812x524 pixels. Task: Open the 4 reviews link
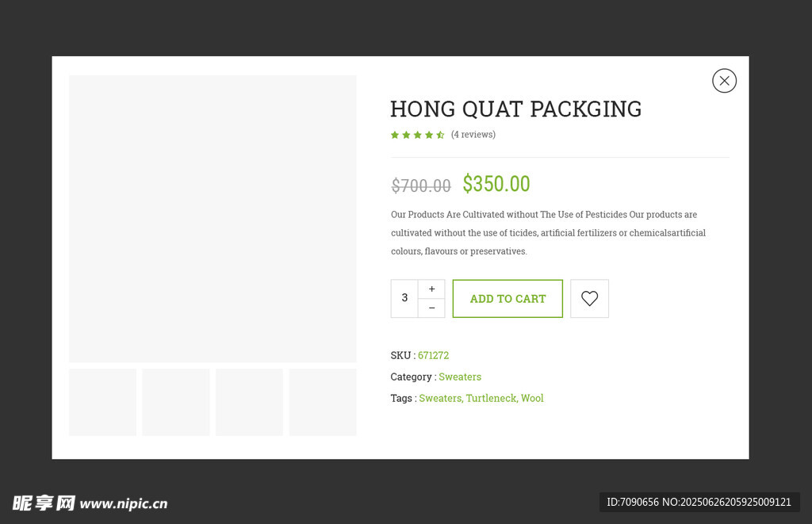(x=473, y=135)
